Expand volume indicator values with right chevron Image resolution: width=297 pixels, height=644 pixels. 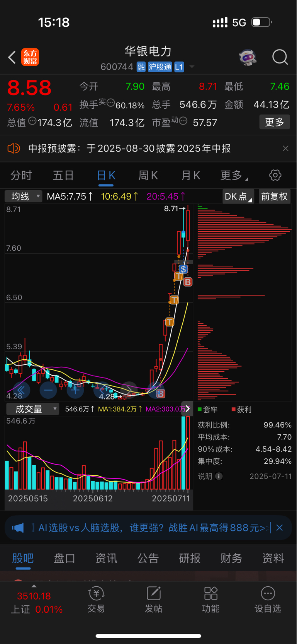[x=188, y=408]
